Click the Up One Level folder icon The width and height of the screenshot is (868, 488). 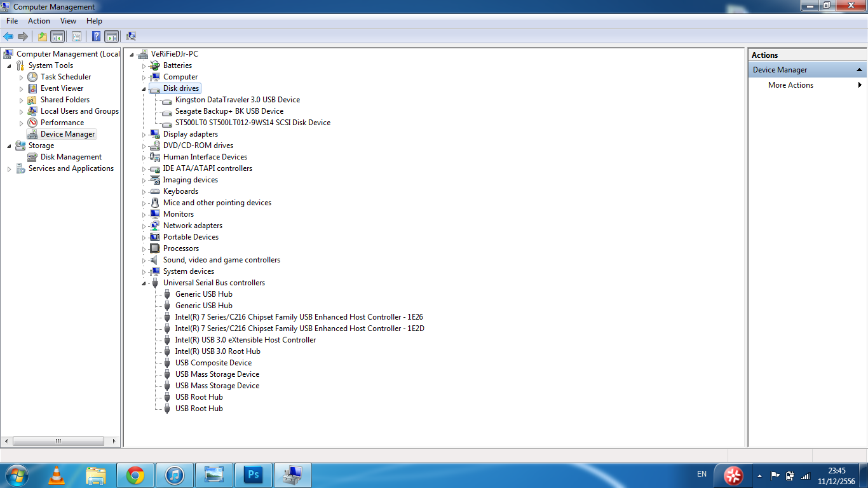pos(43,36)
